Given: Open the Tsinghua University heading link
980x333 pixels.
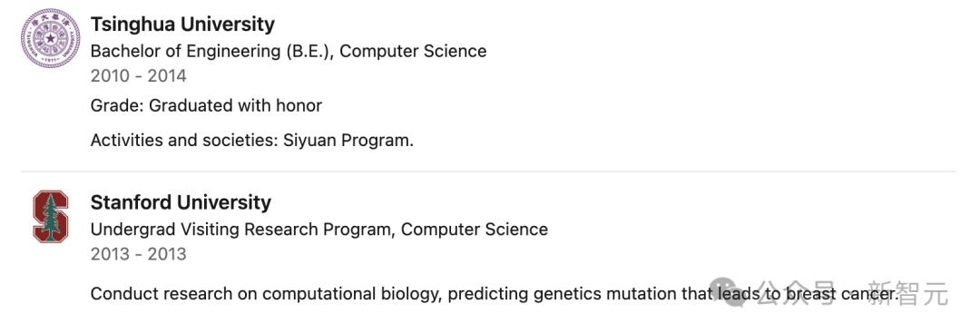Looking at the screenshot, I should click(182, 24).
